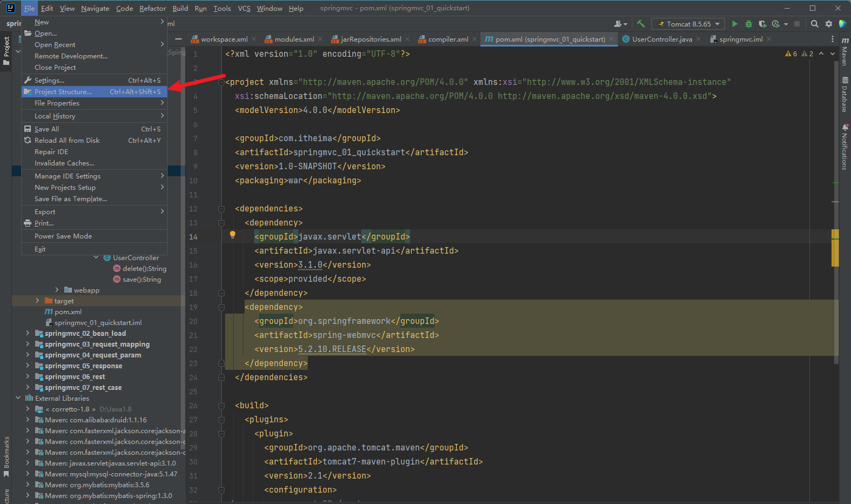The height and width of the screenshot is (504, 851).
Task: Click the IntelliJ IDEA logo icon
Action: (10, 8)
